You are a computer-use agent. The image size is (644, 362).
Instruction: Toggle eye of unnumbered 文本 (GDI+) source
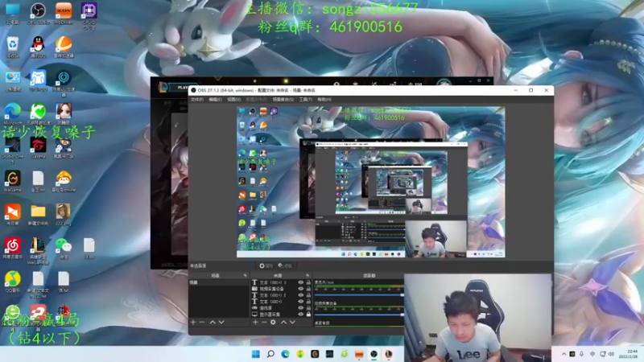click(x=300, y=301)
